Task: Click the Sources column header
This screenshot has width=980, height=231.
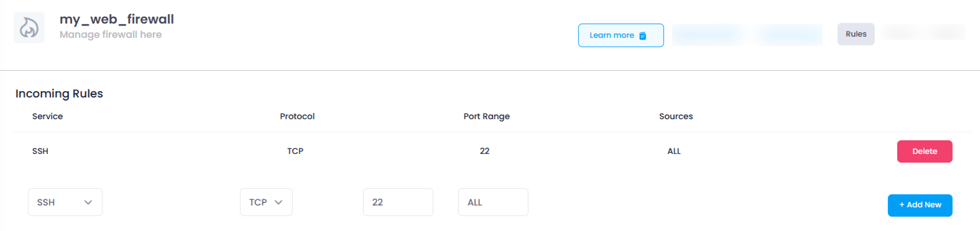Action: coord(676,116)
